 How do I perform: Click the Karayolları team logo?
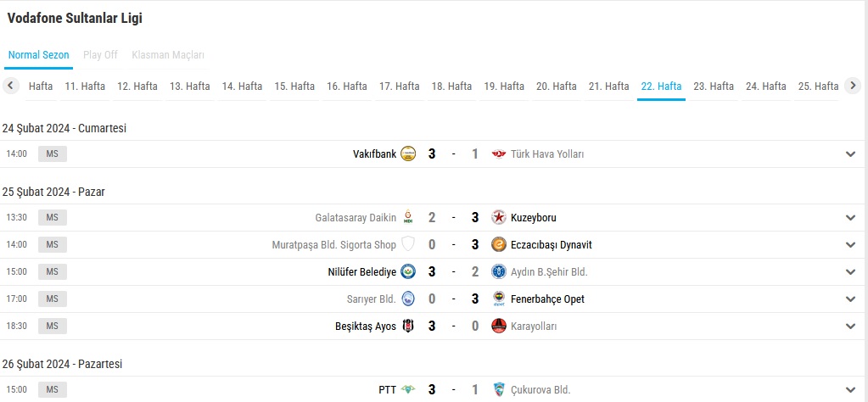[499, 326]
